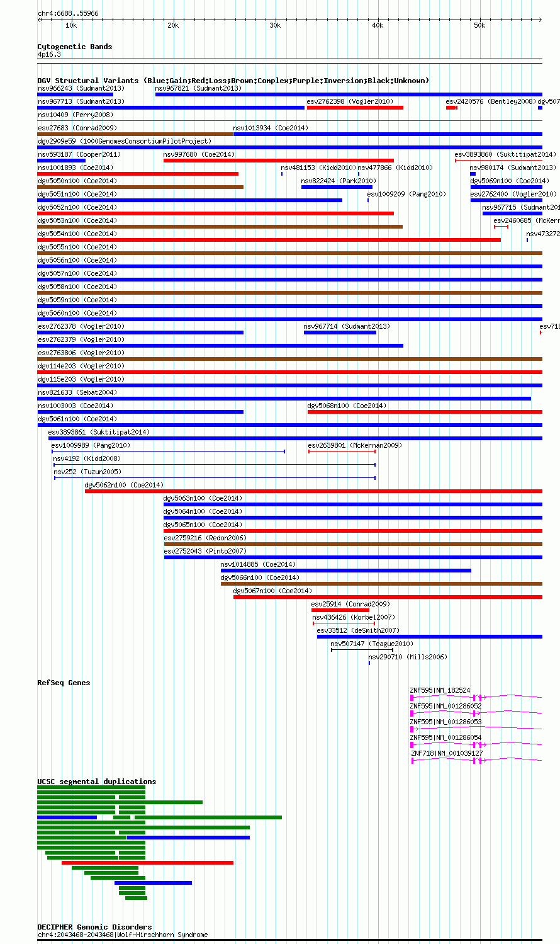Click nsv1003003 (Coe2014) label
560x944 pixels.
(76, 406)
